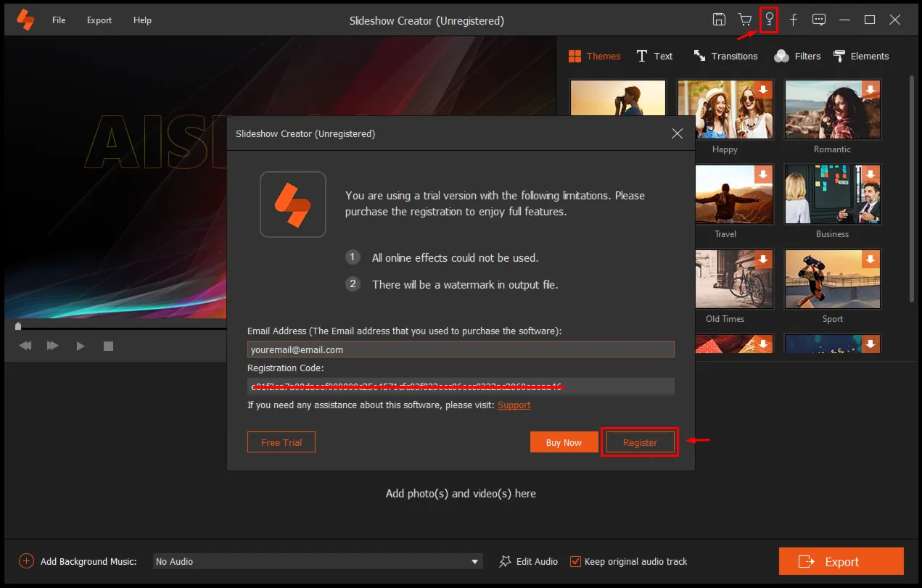Switch to the Transitions tab
The width and height of the screenshot is (922, 588).
[x=725, y=56]
